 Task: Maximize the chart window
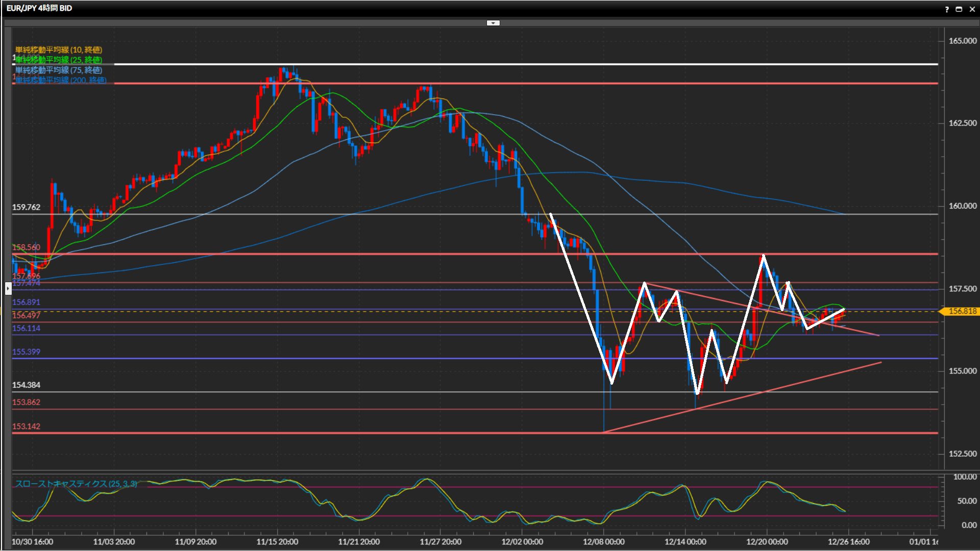[x=959, y=9]
